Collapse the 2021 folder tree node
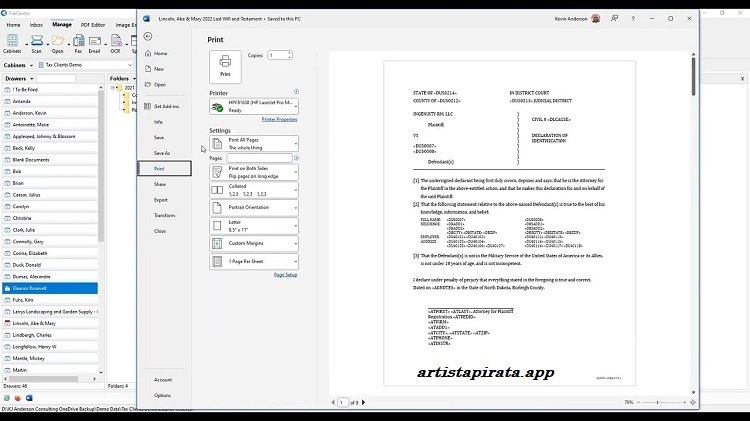 (113, 88)
